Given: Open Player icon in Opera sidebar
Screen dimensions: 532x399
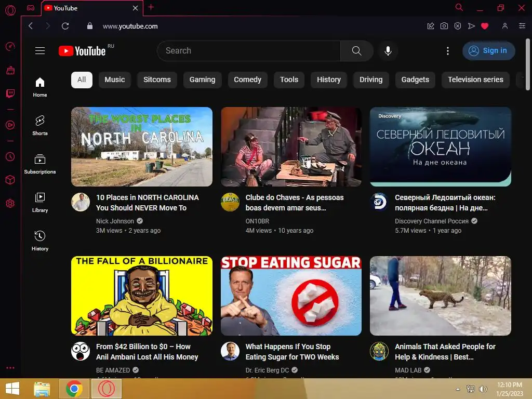Looking at the screenshot, I should point(10,125).
